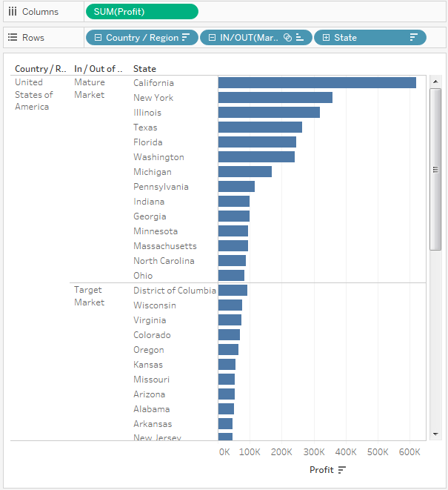Viewport: 448px width, 490px height.
Task: Click the set icon on IN/OUT pill
Action: coord(288,38)
